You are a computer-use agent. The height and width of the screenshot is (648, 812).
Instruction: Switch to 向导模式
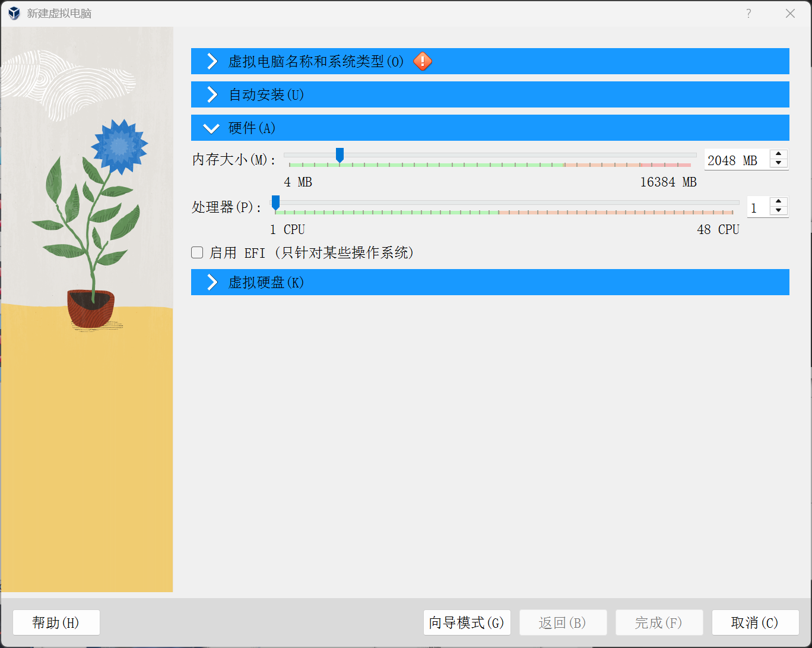click(x=467, y=622)
